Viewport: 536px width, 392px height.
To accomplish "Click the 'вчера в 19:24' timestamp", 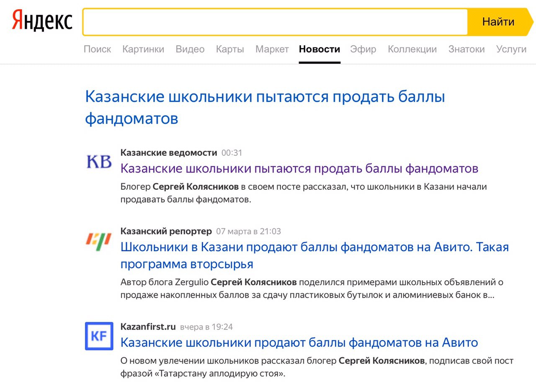I will [206, 327].
